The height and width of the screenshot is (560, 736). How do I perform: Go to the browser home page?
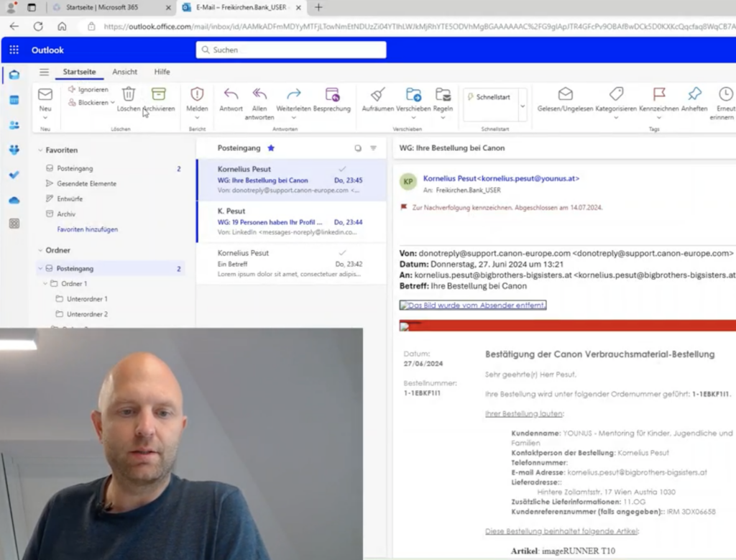(x=62, y=27)
